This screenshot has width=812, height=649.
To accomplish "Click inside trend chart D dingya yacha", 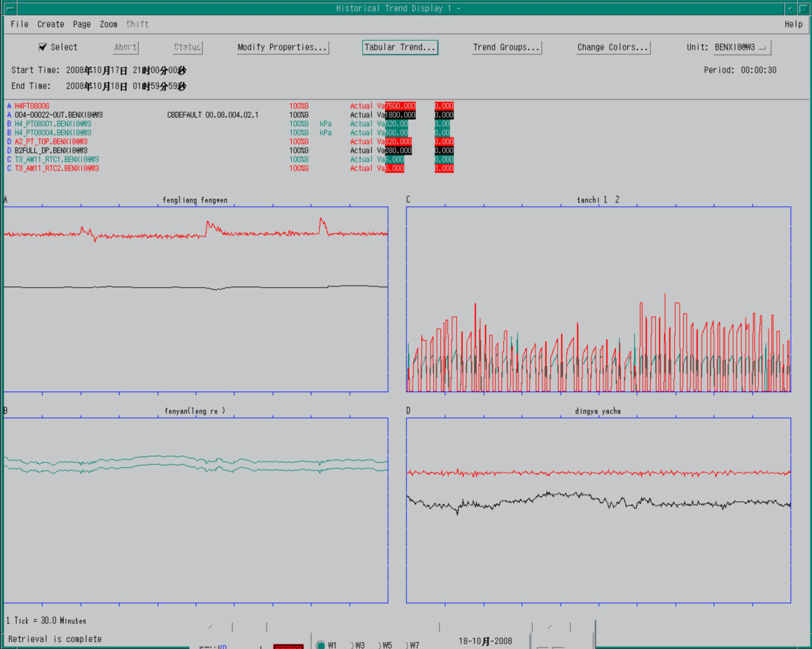I will (598, 510).
